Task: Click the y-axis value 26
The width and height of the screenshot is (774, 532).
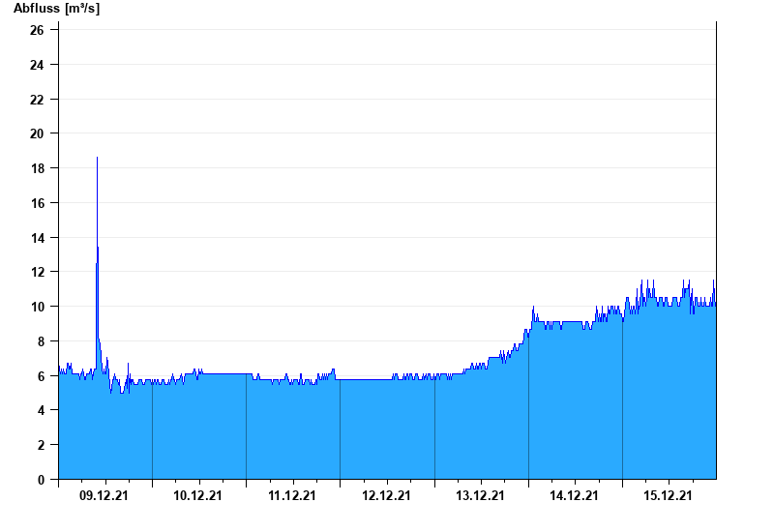Action: (38, 30)
